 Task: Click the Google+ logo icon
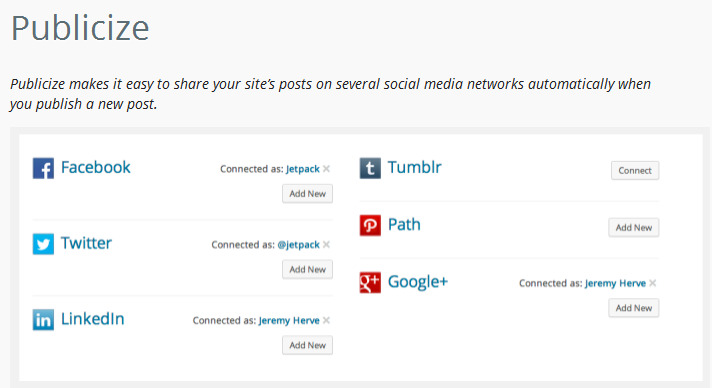(x=370, y=283)
